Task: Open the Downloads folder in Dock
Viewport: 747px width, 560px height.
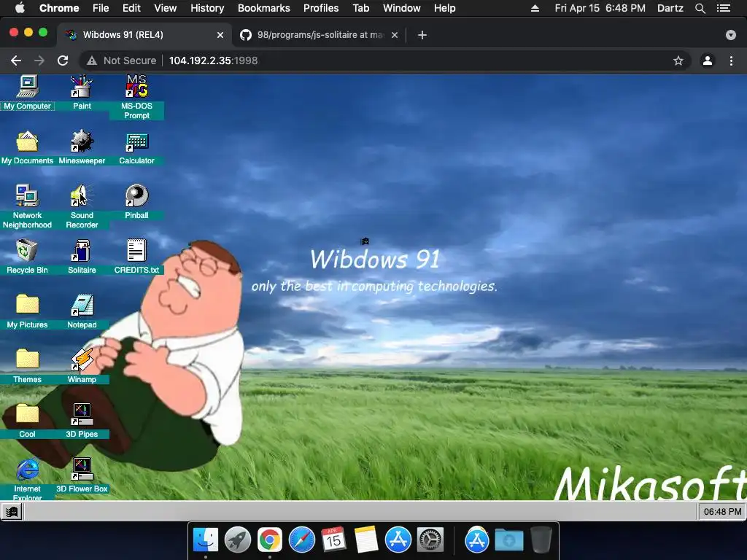Action: click(x=509, y=540)
